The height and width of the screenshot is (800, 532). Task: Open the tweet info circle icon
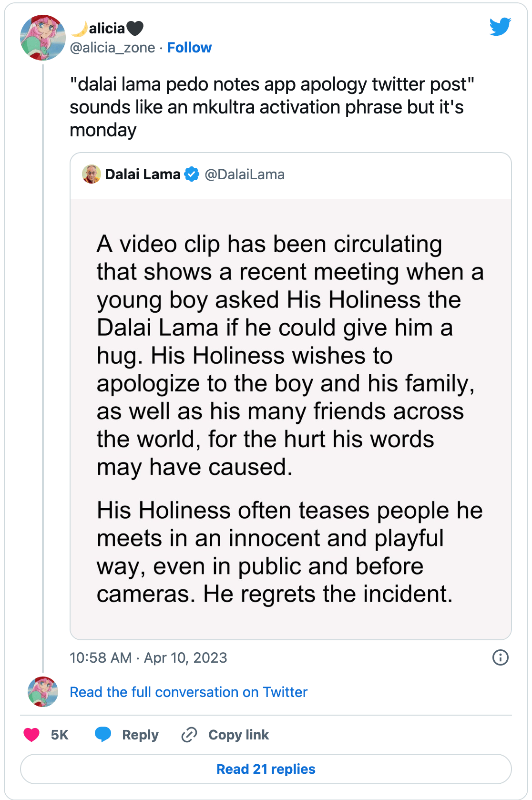500,657
